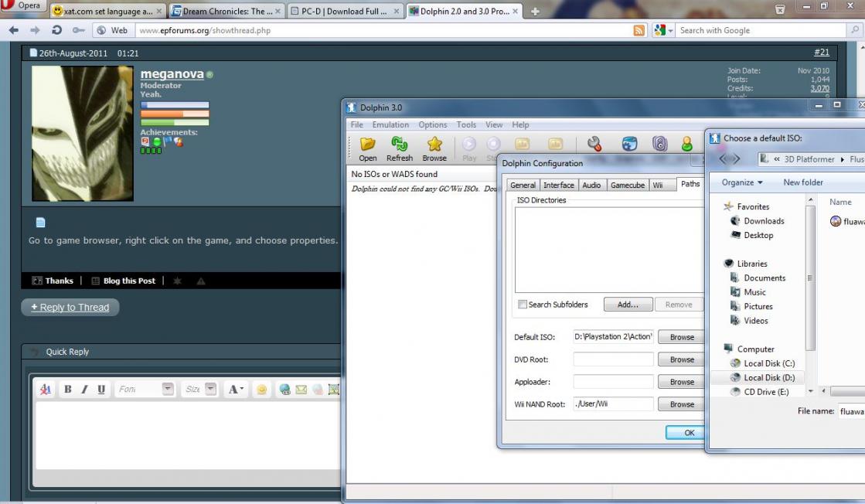Screen dimensions: 865x504
Task: Click the Play icon in Dolphin toolbar
Action: [x=469, y=145]
